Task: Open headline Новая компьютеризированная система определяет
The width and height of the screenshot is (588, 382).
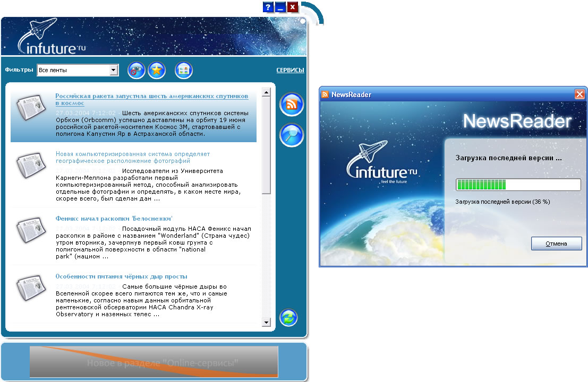Action: (x=133, y=157)
